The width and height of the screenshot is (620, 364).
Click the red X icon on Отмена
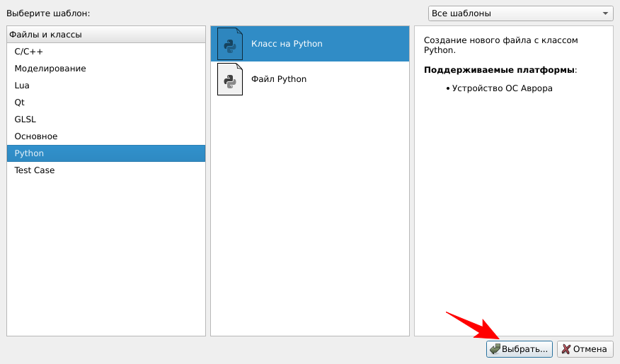pyautogui.click(x=566, y=349)
